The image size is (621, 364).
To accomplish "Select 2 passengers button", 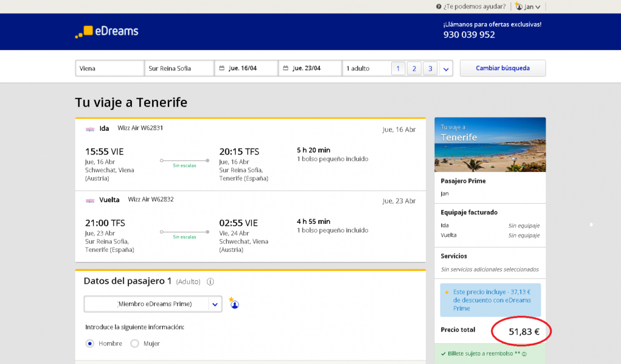I will tap(414, 68).
